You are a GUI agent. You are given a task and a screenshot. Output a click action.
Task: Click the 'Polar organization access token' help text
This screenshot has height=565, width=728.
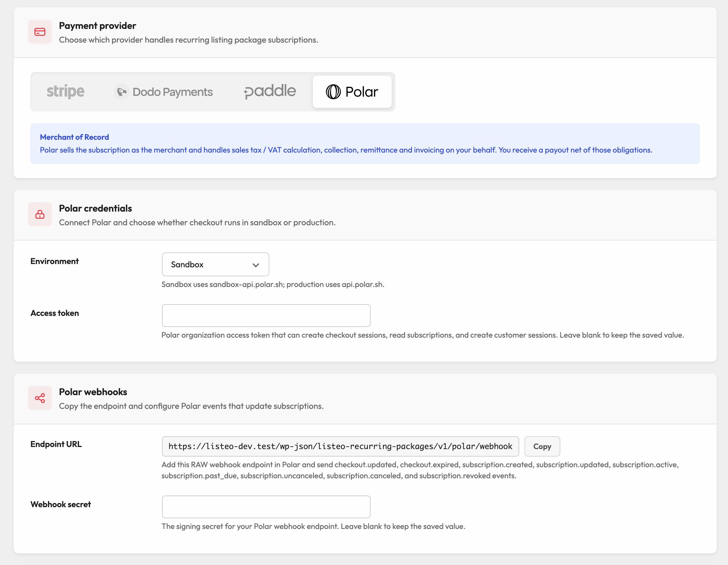pos(423,335)
